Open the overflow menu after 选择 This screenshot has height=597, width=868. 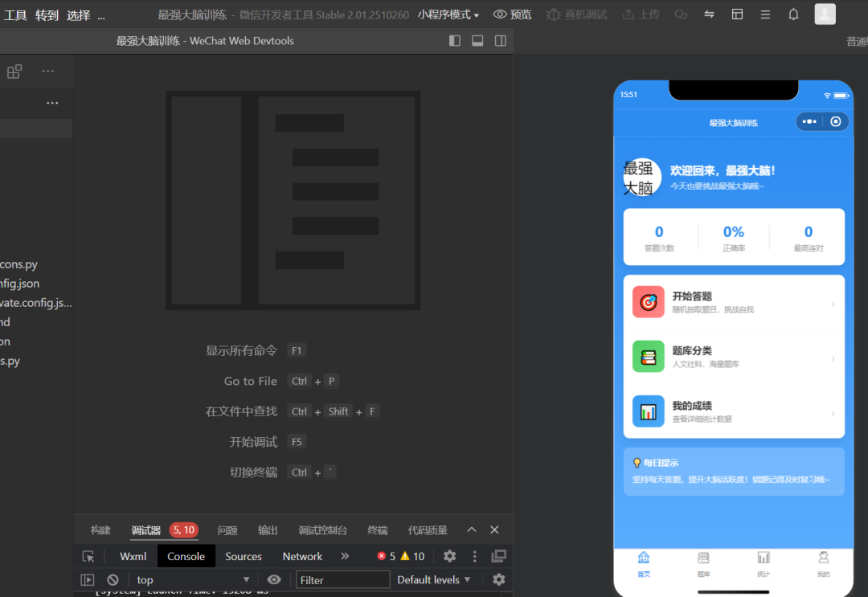click(101, 17)
